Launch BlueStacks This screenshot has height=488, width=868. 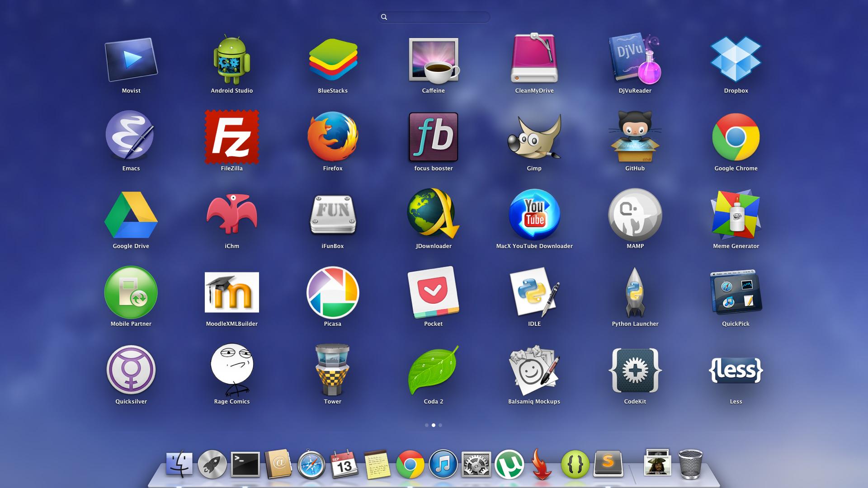333,60
